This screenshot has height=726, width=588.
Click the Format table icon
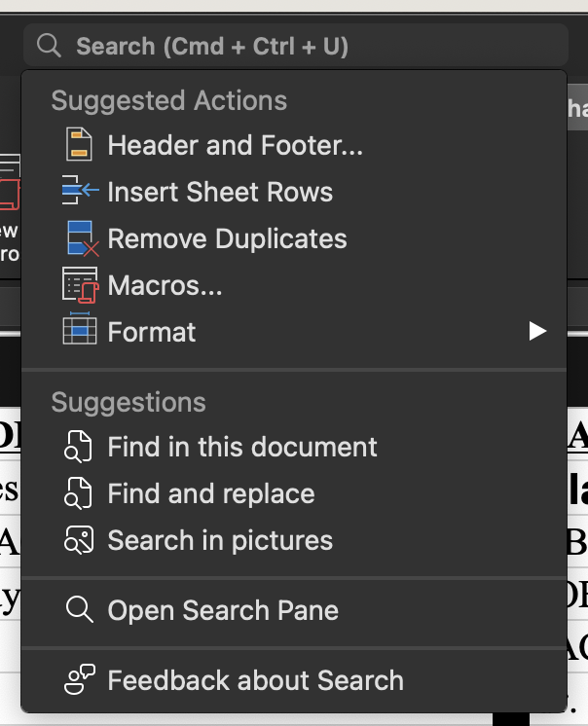pos(79,331)
